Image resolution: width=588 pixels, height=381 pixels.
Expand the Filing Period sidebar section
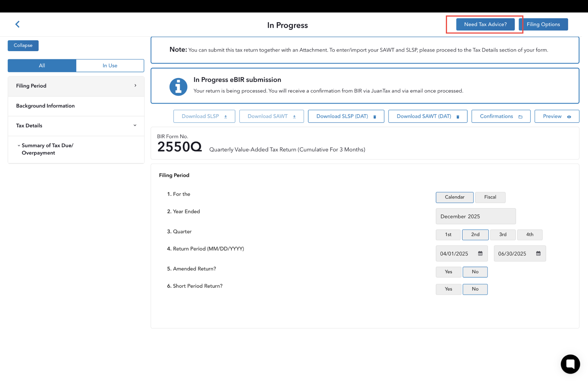pos(135,86)
